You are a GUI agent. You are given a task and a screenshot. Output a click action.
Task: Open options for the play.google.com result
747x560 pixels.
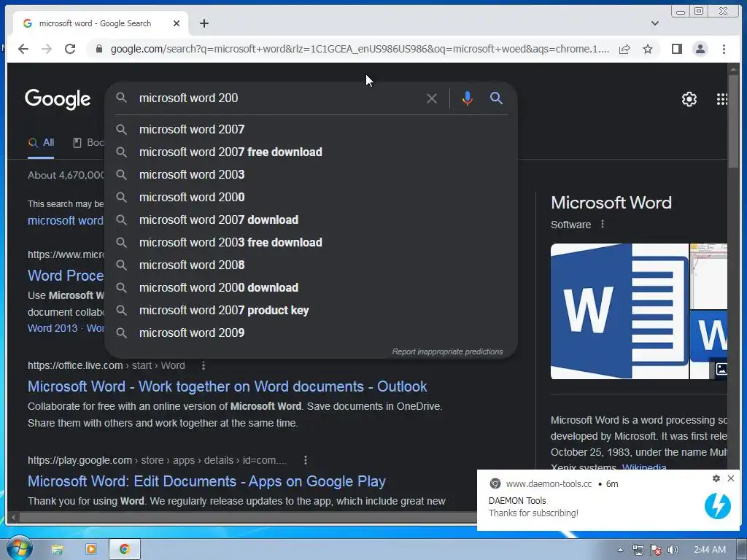click(306, 460)
